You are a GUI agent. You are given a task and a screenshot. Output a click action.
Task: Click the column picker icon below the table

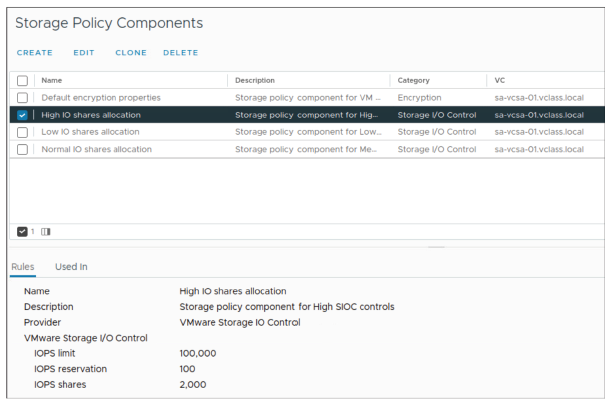click(45, 231)
